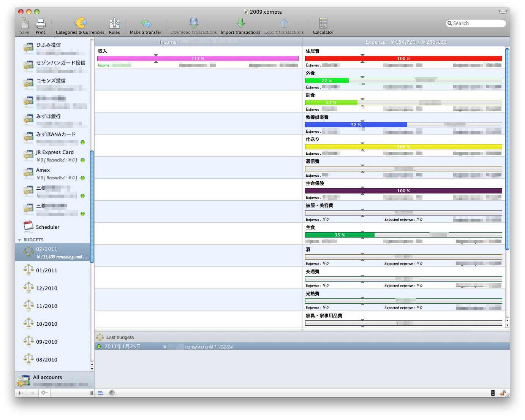Click the minus remove button
This screenshot has width=525, height=420.
point(33,393)
